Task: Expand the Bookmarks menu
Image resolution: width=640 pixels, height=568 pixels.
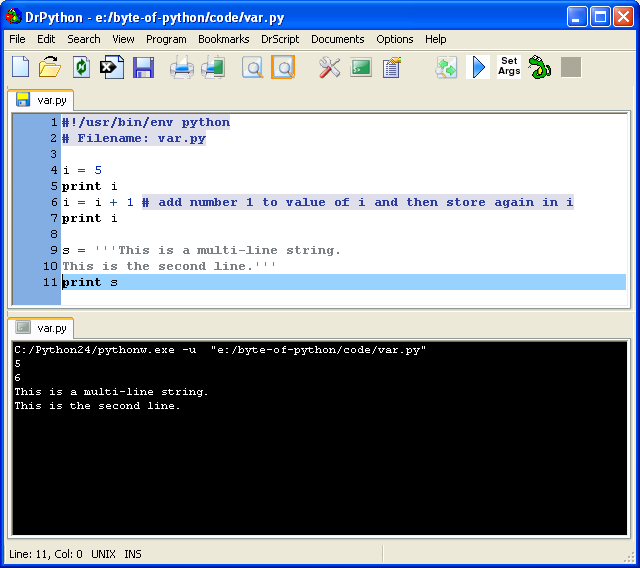Action: [x=223, y=39]
